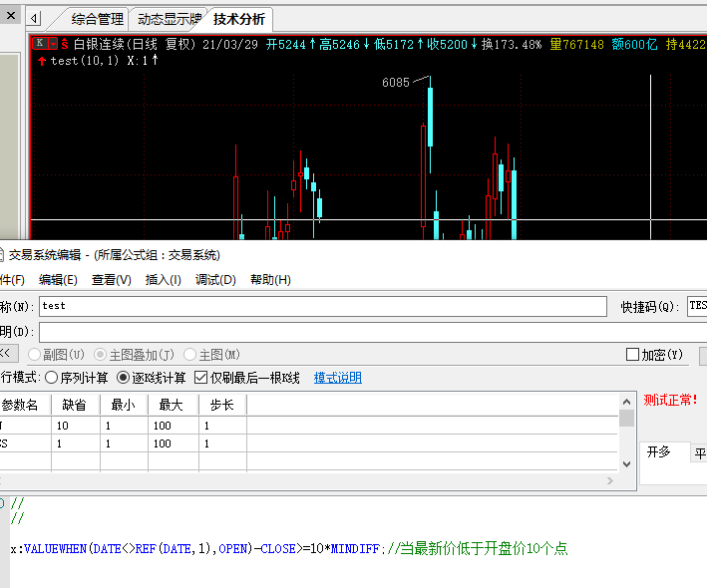Switch to the 综合管理 tab
Image resolution: width=707 pixels, height=588 pixels.
[x=98, y=19]
